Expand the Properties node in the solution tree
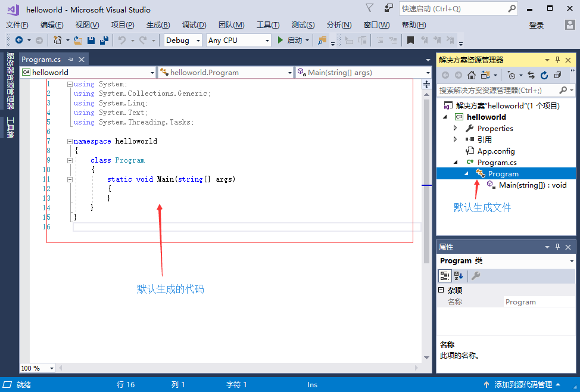The height and width of the screenshot is (392, 580). point(456,128)
